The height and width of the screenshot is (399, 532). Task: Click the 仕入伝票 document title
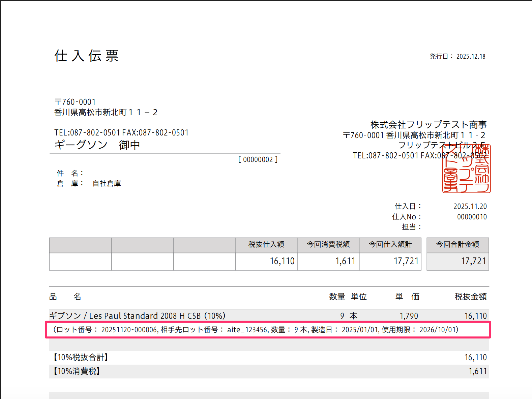[86, 56]
